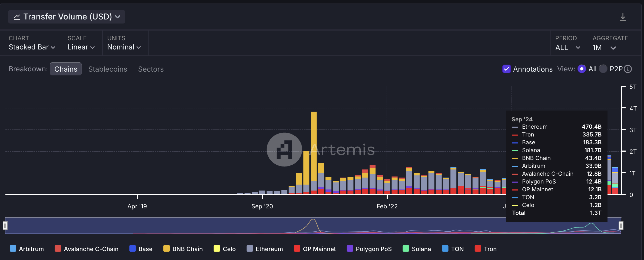The image size is (644, 260).
Task: Toggle the Solana legend swatch
Action: click(406, 249)
